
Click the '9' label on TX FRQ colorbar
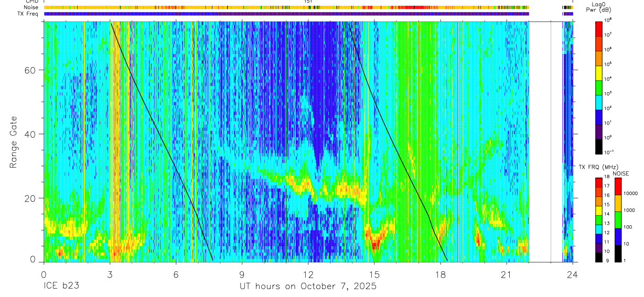pos(606,261)
